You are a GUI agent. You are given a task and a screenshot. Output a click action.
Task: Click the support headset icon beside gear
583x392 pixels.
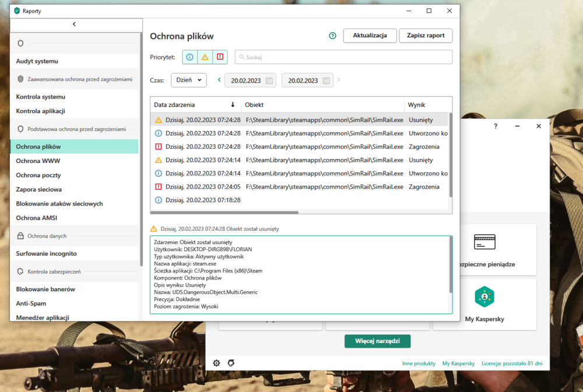(231, 363)
